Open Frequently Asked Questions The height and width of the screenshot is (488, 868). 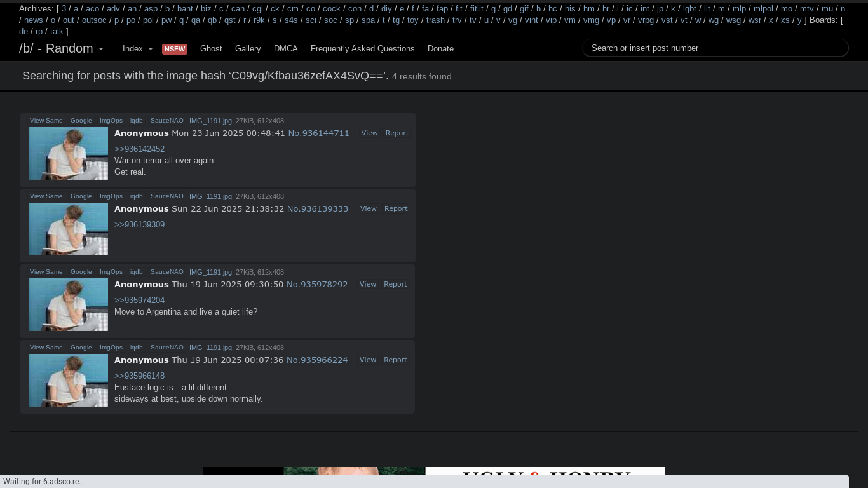(363, 49)
